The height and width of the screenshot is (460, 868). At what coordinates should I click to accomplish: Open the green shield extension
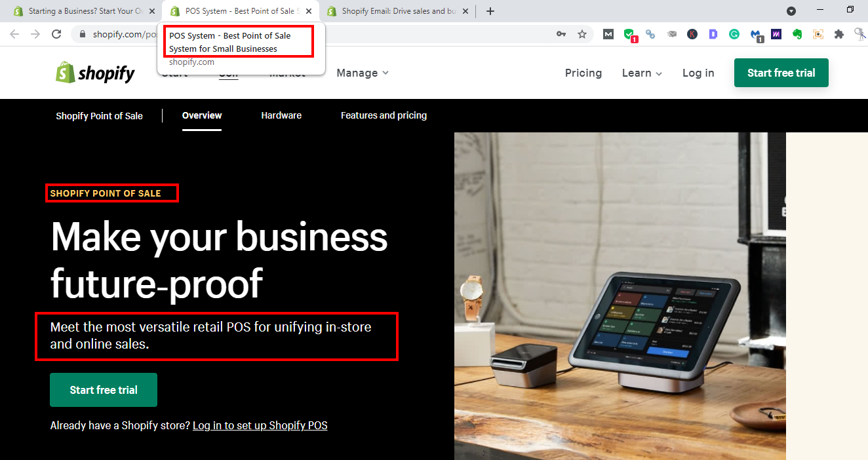[x=629, y=35]
